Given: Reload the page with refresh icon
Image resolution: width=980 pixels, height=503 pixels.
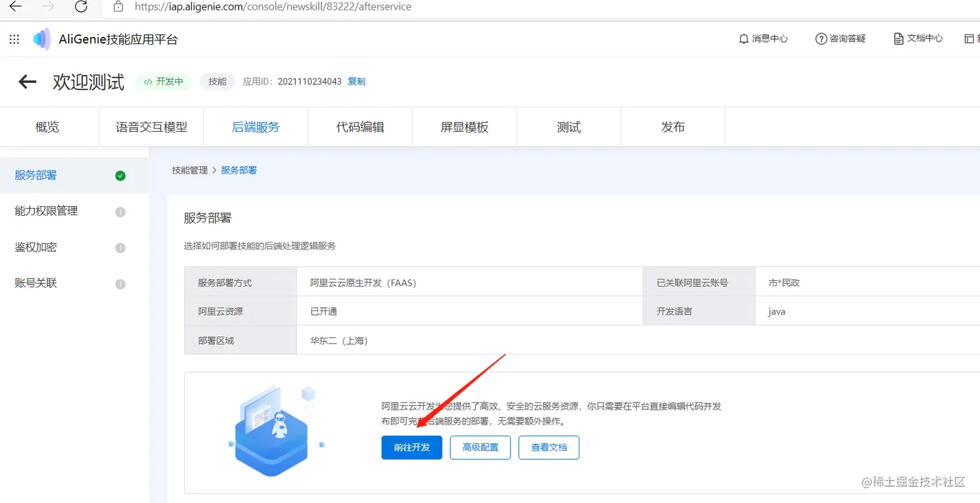Looking at the screenshot, I should pos(81,6).
